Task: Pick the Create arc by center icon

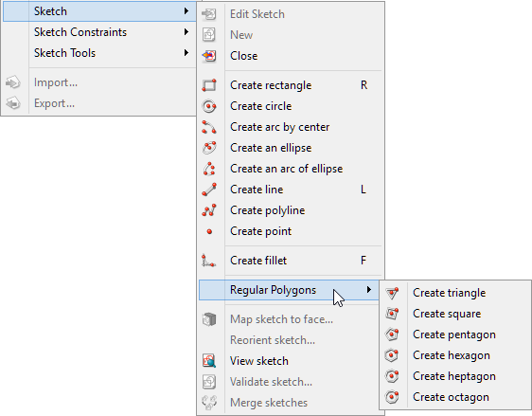Action: [209, 127]
